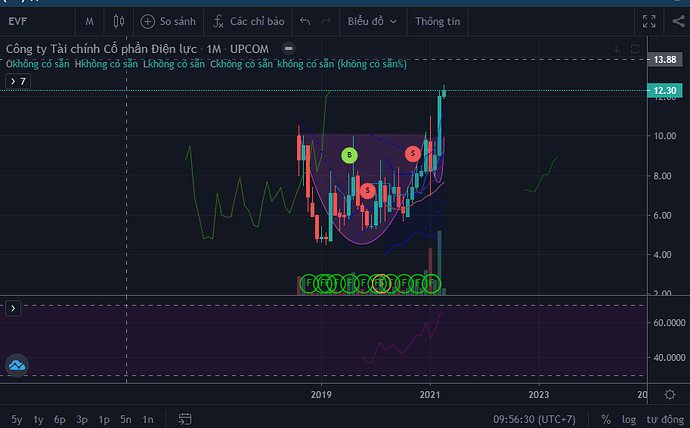The height and width of the screenshot is (428, 690).
Task: Enter fullscreen chart mode
Action: pos(649,20)
